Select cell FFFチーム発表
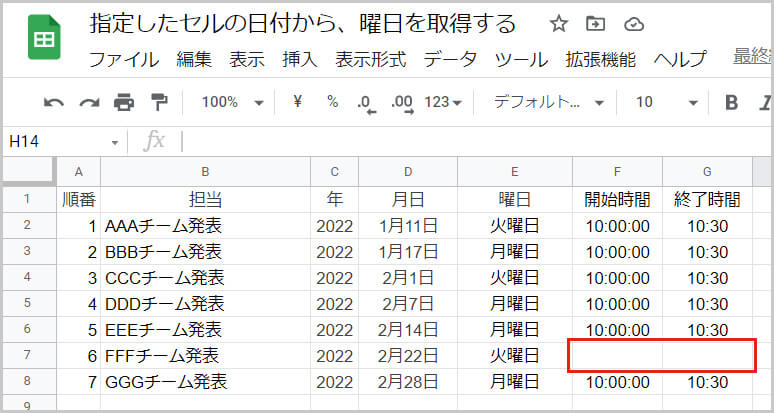The image size is (774, 413). click(x=205, y=356)
